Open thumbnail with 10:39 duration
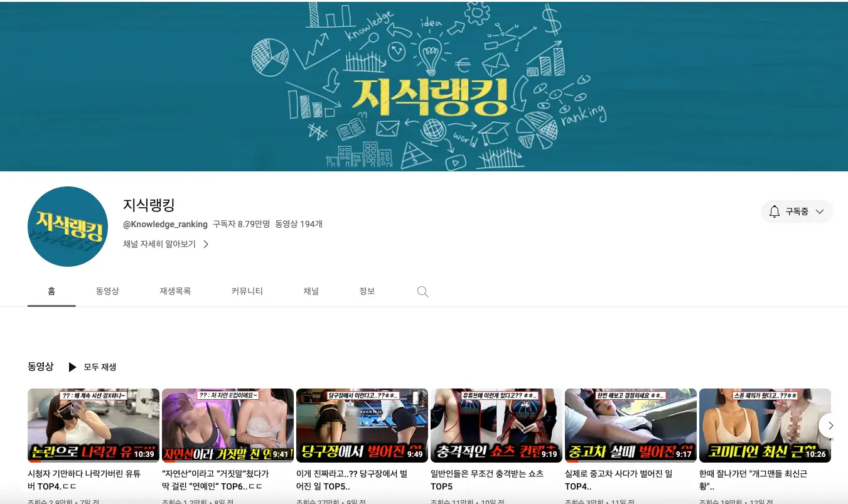This screenshot has height=504, width=848. click(x=94, y=426)
